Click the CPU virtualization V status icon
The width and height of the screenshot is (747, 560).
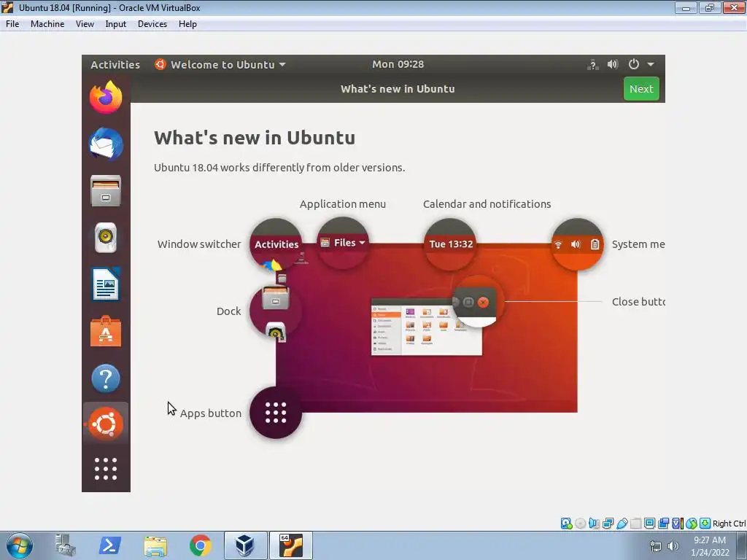(678, 524)
